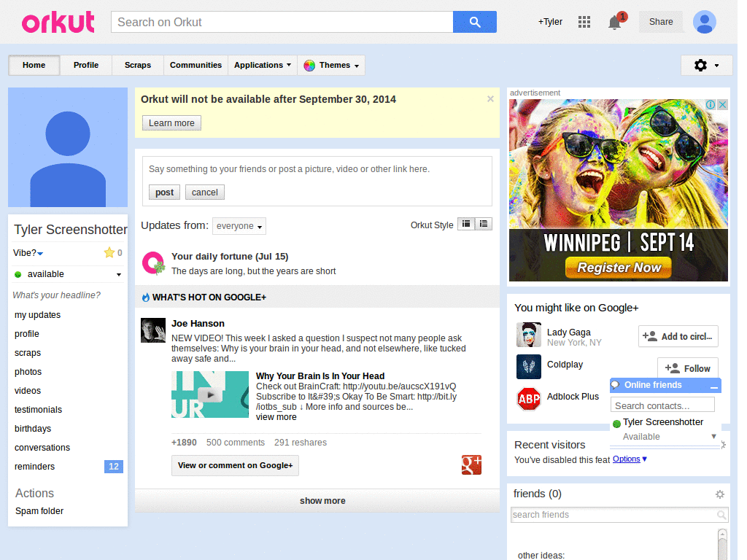Click the search friends magnifier icon
This screenshot has width=747, height=560.
721,515
